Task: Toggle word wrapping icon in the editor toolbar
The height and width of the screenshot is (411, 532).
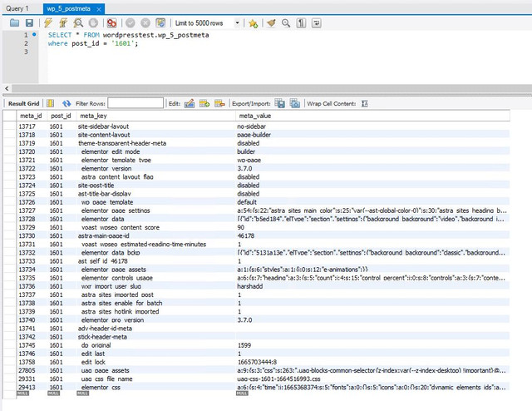Action: tap(316, 23)
